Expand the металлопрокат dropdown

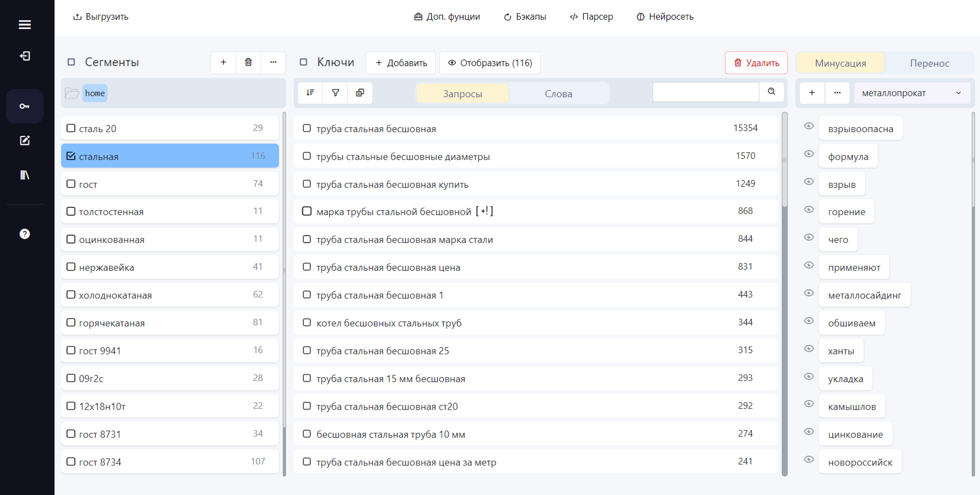coord(912,93)
